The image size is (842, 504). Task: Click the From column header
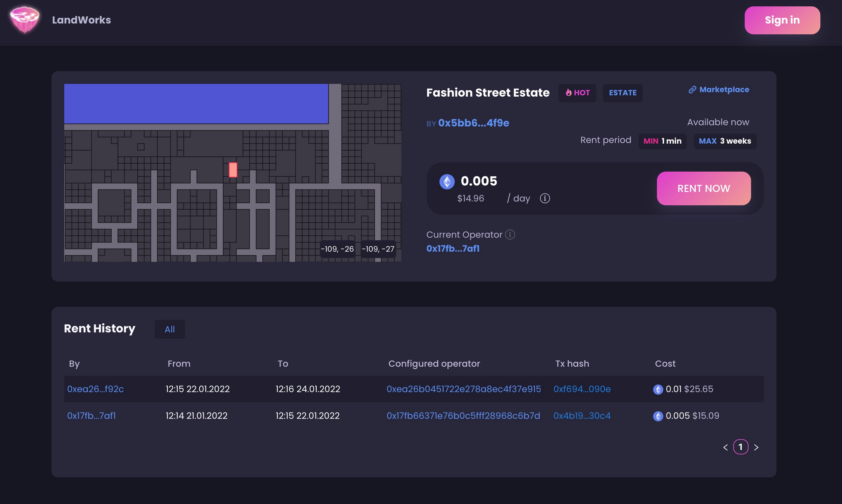(x=179, y=364)
